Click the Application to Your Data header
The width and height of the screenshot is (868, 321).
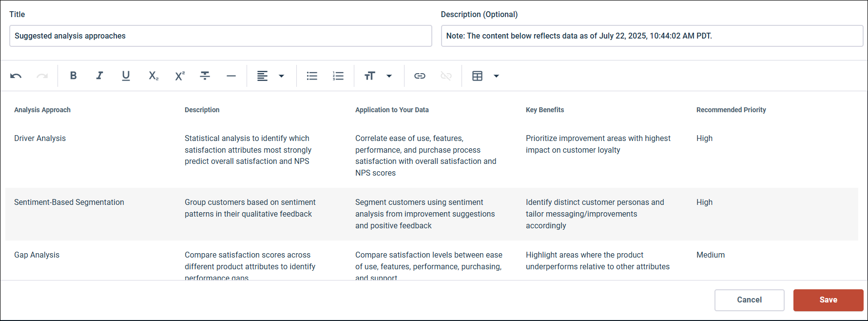[392, 110]
